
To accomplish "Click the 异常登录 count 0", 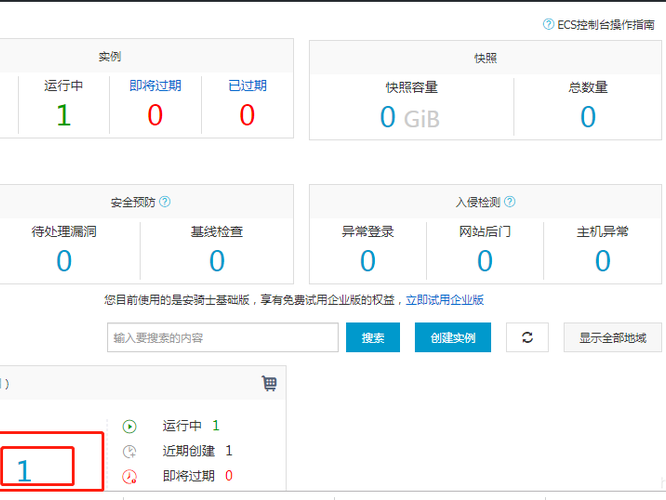I will coord(368,261).
